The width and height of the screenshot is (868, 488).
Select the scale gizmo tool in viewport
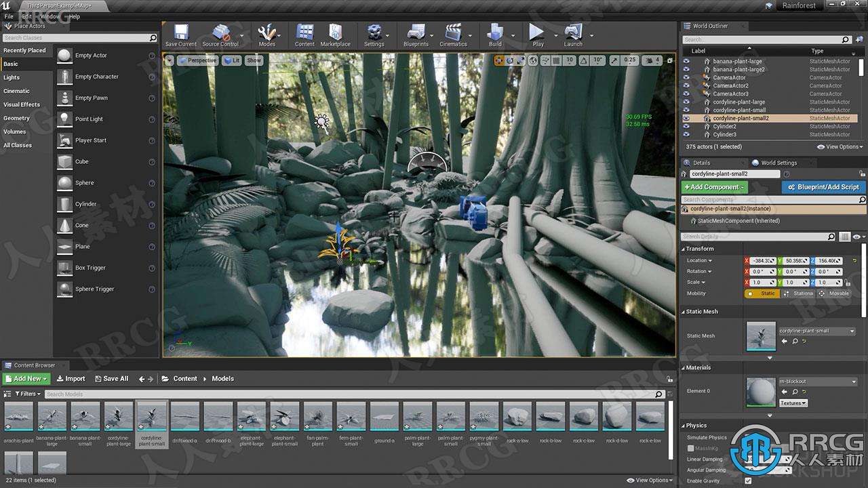[x=520, y=60]
